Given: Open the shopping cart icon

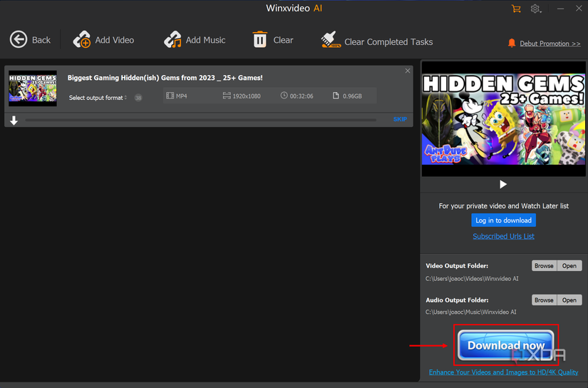Looking at the screenshot, I should tap(516, 9).
